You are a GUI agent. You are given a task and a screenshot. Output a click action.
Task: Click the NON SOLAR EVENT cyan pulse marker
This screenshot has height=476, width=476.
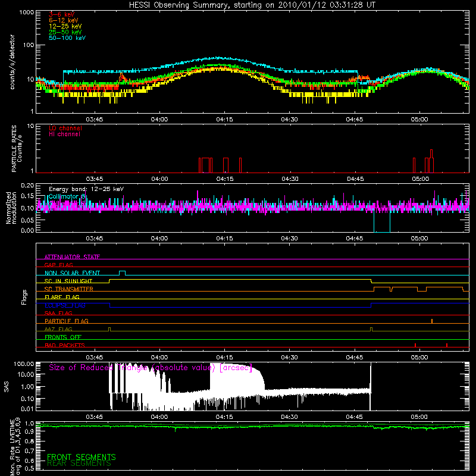click(x=122, y=273)
